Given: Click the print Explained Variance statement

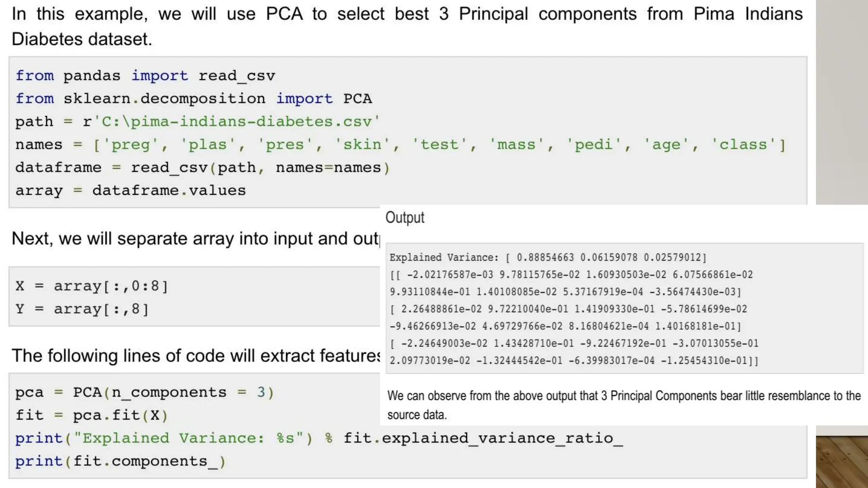Looking at the screenshot, I should coord(319,438).
